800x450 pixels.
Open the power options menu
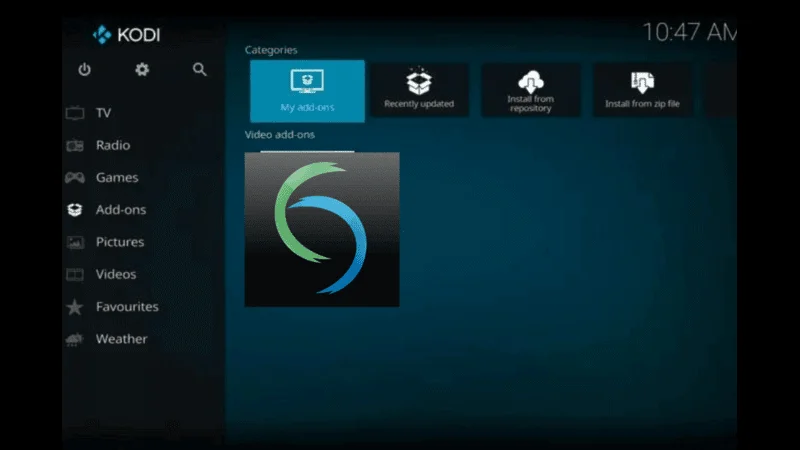click(x=85, y=69)
